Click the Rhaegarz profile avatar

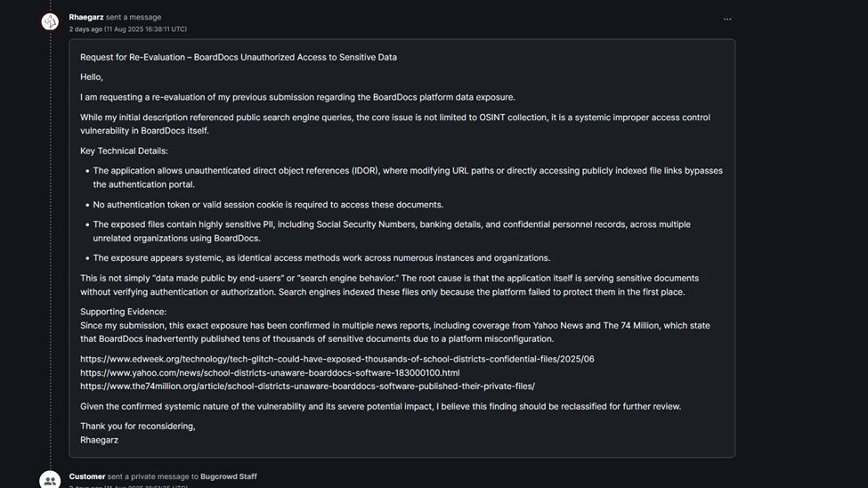50,21
